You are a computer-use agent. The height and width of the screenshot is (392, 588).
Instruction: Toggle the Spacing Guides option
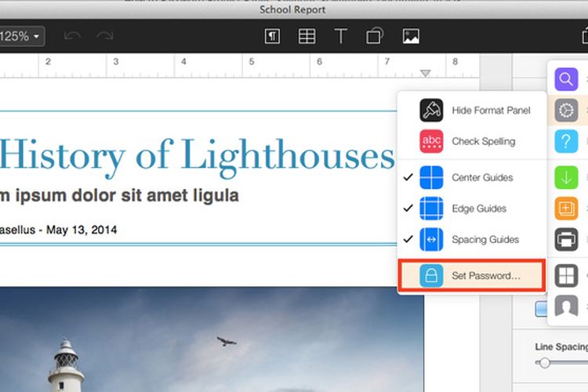[x=472, y=239]
